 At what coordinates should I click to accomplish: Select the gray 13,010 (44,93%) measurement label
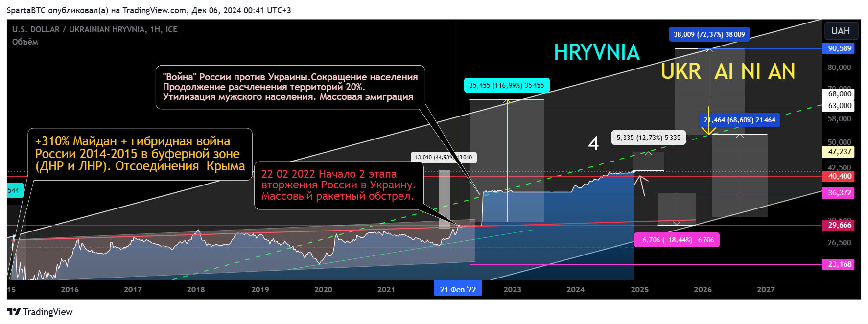click(444, 157)
